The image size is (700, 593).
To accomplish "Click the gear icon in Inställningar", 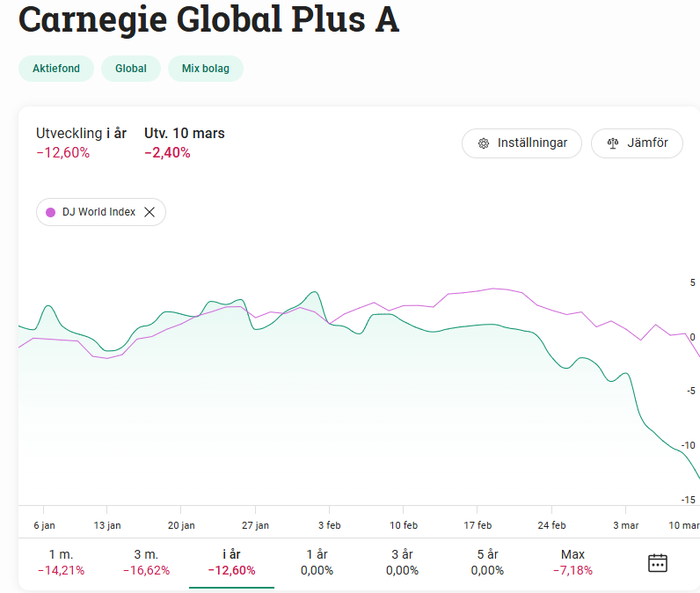I will [483, 143].
